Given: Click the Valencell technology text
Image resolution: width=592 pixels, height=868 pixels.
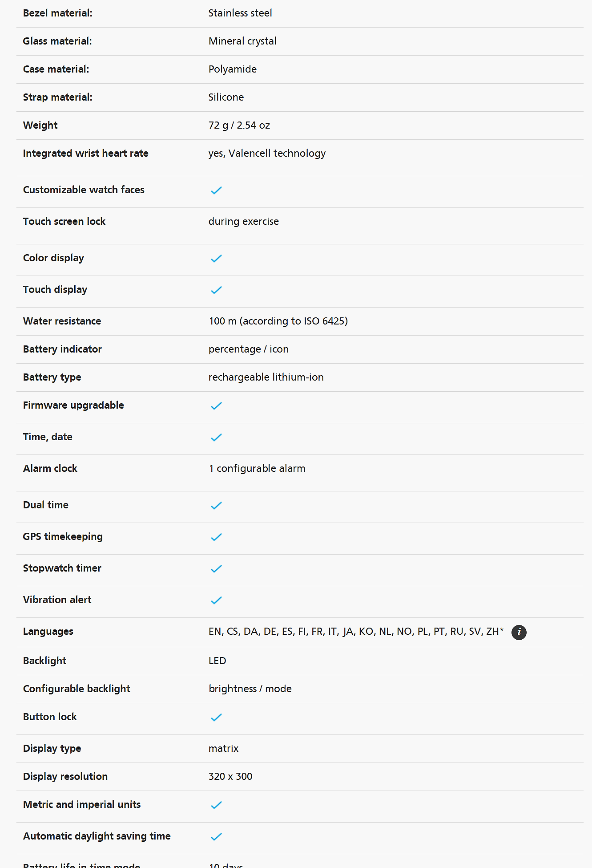Looking at the screenshot, I should [x=277, y=153].
